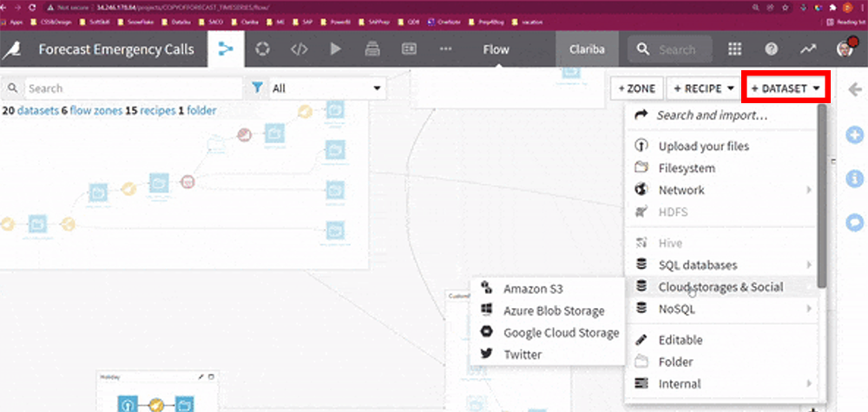Open the help question mark icon
The width and height of the screenshot is (868, 412).
point(771,49)
